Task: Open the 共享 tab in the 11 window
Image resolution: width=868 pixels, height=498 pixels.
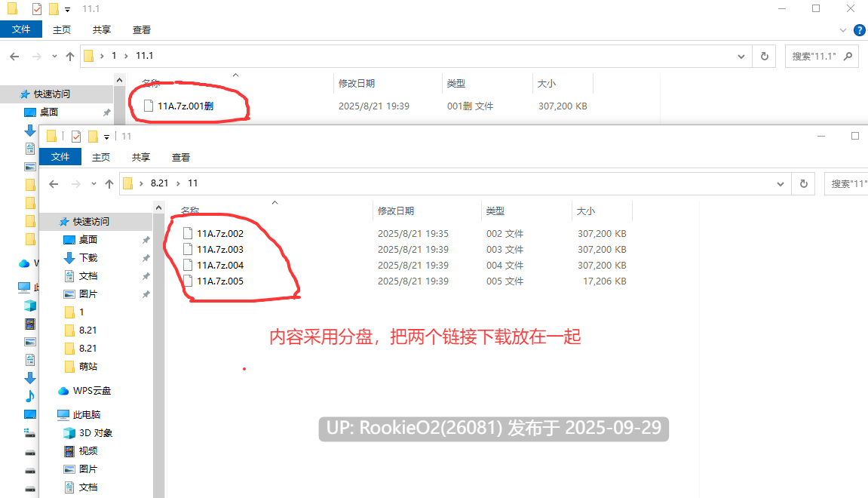Action: pos(140,157)
